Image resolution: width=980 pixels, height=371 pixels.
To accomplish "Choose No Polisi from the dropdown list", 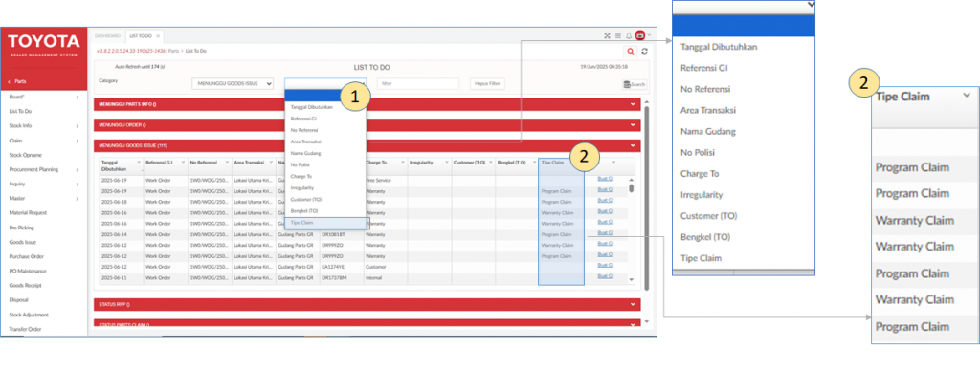I will (x=325, y=164).
